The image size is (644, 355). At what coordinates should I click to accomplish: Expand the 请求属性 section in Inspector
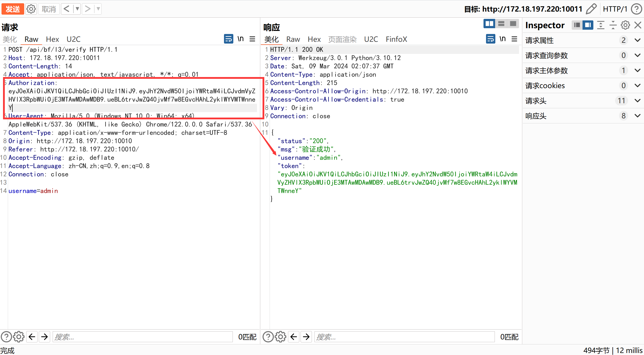(x=637, y=40)
